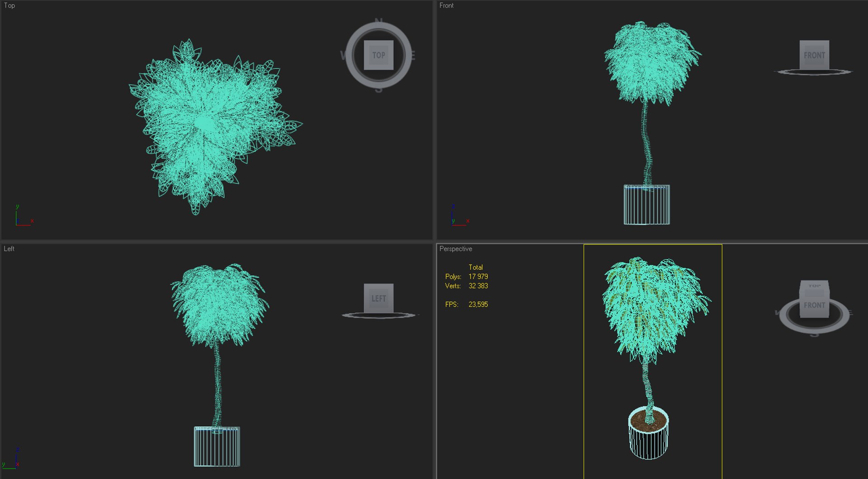Click the FRONT face of the Front viewport ViewCube
Viewport: 868px width, 479px height.
pos(814,55)
